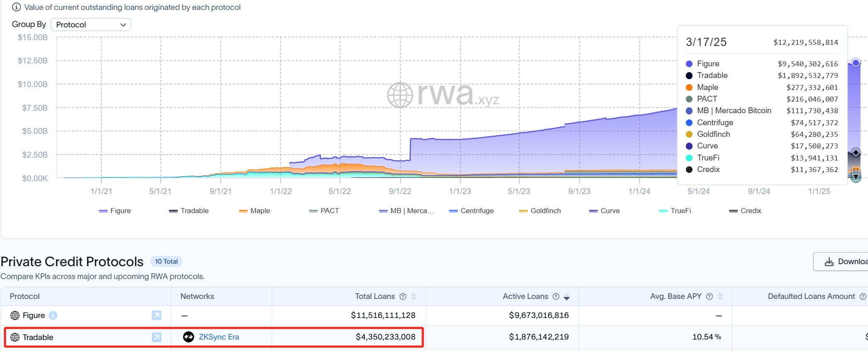This screenshot has height=352, width=868.
Task: Click the globe icon in the Tradable row
Action: pyautogui.click(x=15, y=337)
